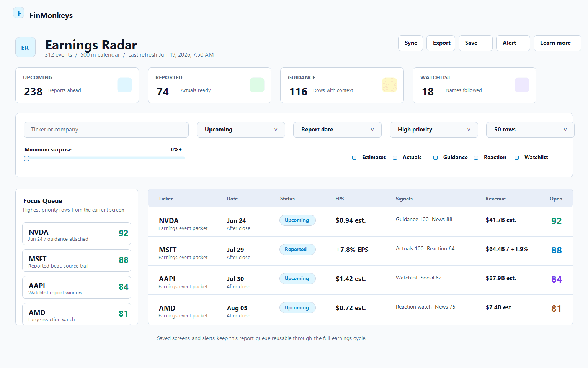Click the MSFT ticker in the table
Screen dimensions: 588x368
click(x=168, y=250)
